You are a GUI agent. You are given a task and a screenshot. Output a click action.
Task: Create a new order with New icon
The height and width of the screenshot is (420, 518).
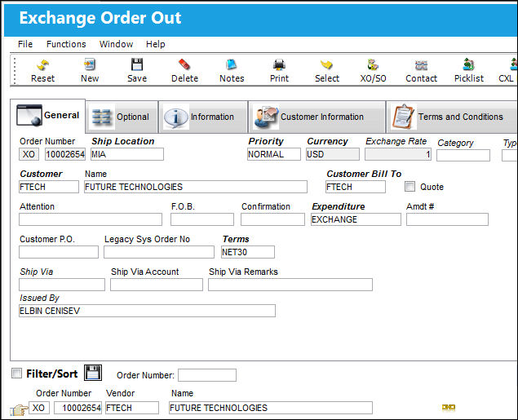90,64
